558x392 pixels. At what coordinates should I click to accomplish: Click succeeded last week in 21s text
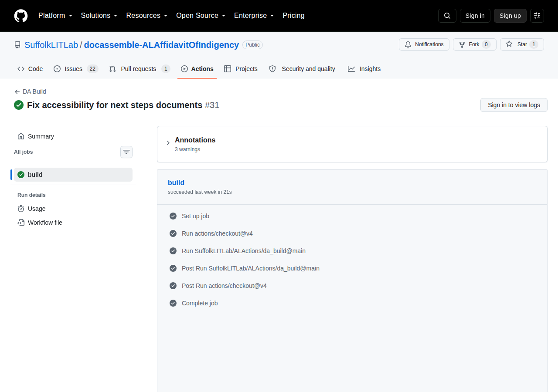[x=200, y=192]
